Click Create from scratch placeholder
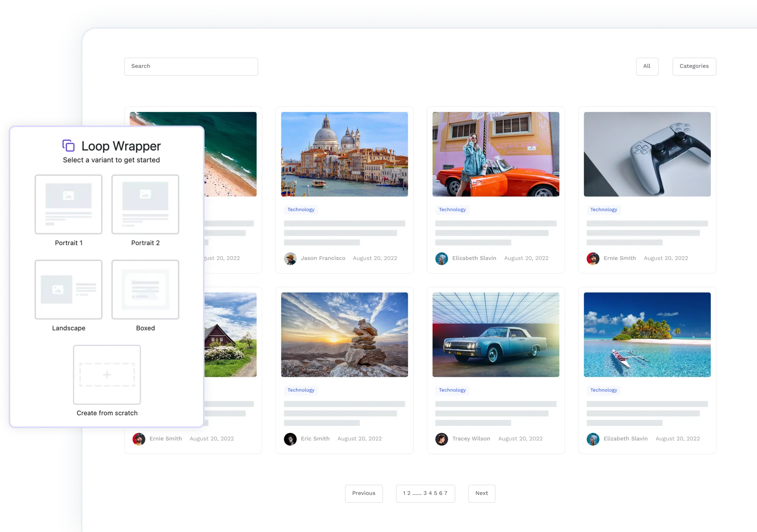 pos(106,374)
